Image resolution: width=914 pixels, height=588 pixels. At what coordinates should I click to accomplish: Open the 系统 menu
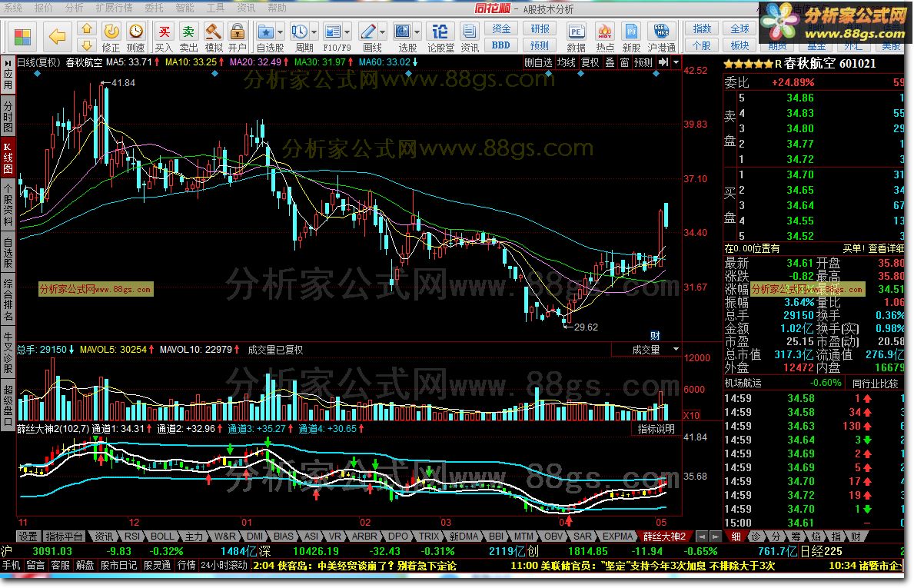click(13, 8)
